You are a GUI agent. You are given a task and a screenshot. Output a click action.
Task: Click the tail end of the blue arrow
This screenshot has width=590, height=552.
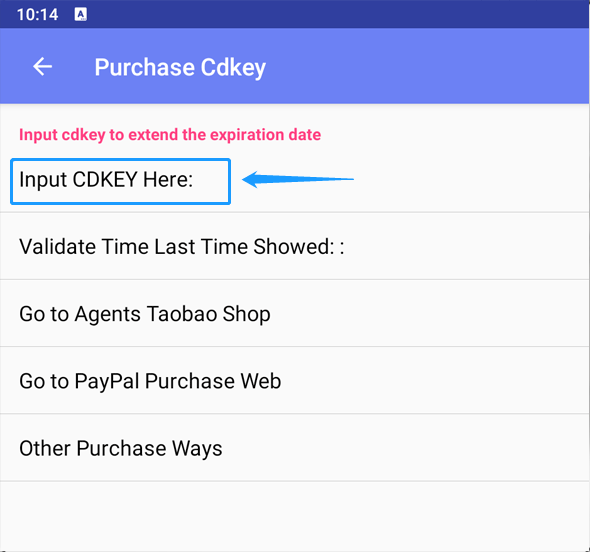pos(344,179)
